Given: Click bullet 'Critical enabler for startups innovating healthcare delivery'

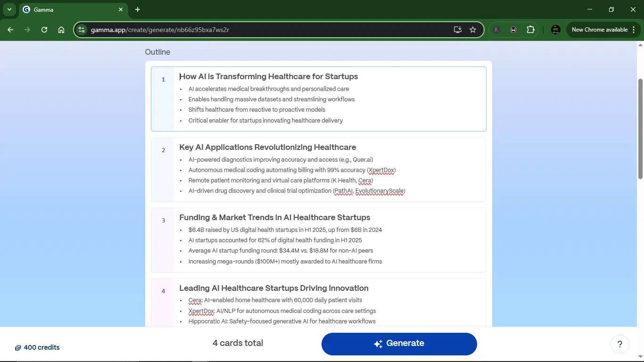Looking at the screenshot, I should pyautogui.click(x=265, y=121).
